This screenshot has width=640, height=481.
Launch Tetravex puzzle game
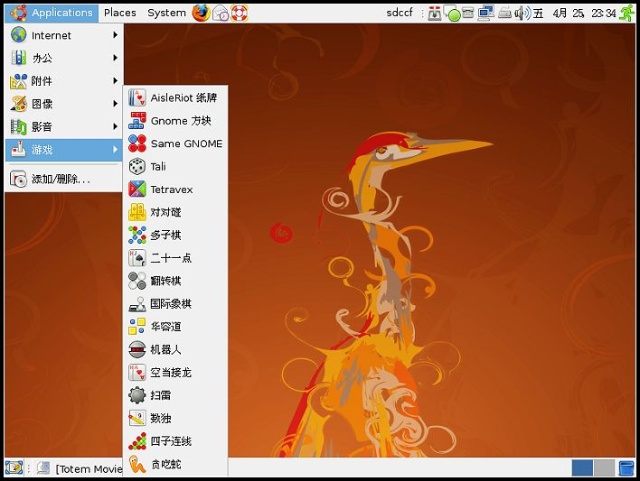coord(176,189)
